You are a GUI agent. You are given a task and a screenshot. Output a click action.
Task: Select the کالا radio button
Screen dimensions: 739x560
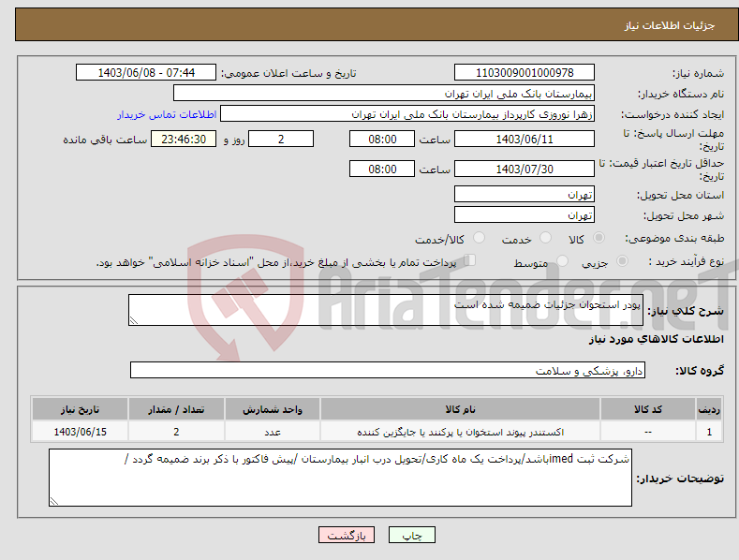(x=599, y=238)
